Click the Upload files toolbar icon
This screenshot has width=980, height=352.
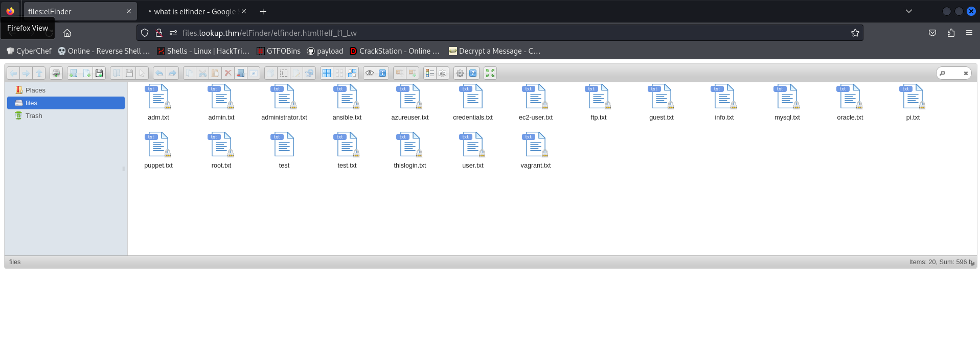[x=99, y=74]
